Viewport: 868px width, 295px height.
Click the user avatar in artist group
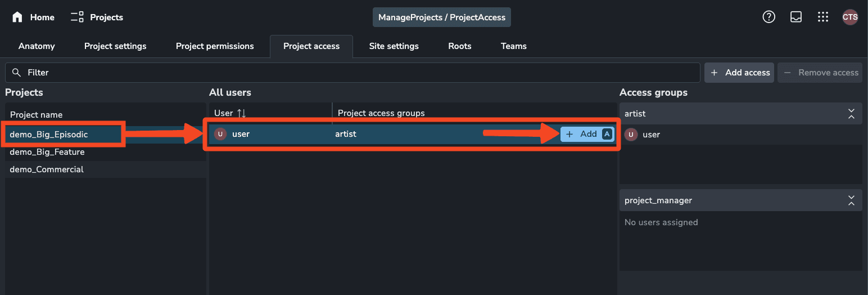pyautogui.click(x=631, y=135)
